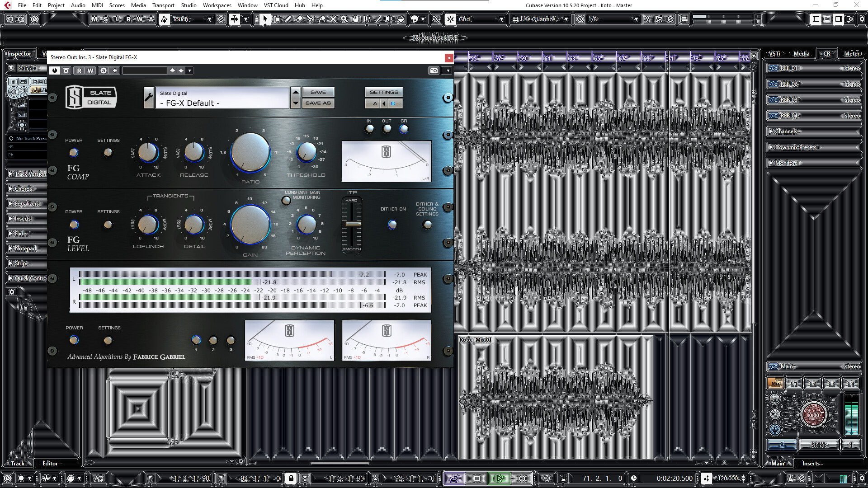Expand the Chords inspector section
Screen dimensions: 868x488
click(x=27, y=189)
